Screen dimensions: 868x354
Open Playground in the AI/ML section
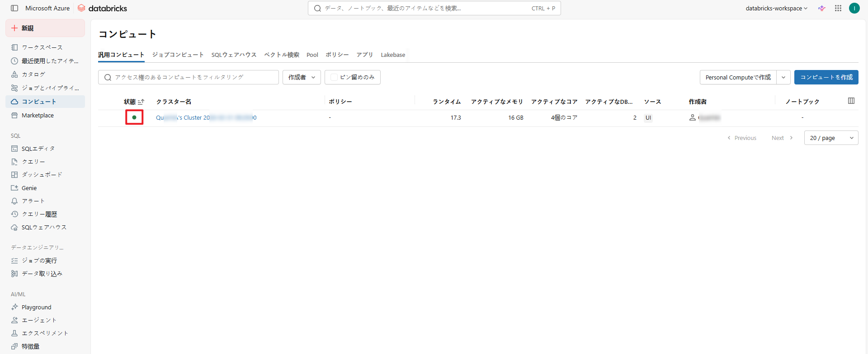[x=36, y=307]
